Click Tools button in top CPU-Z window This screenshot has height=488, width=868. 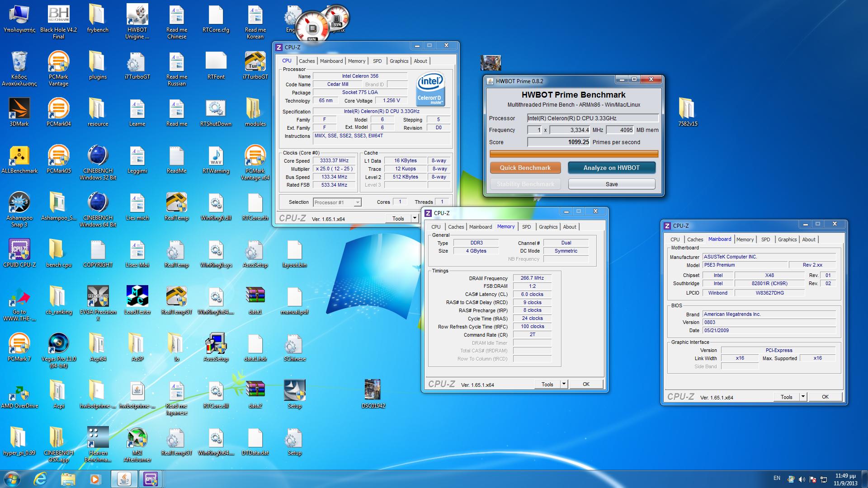coord(398,218)
